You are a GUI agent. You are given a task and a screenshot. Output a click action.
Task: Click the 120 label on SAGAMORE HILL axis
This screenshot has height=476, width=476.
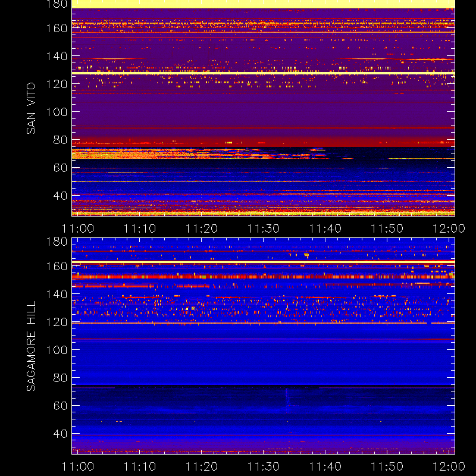57,322
